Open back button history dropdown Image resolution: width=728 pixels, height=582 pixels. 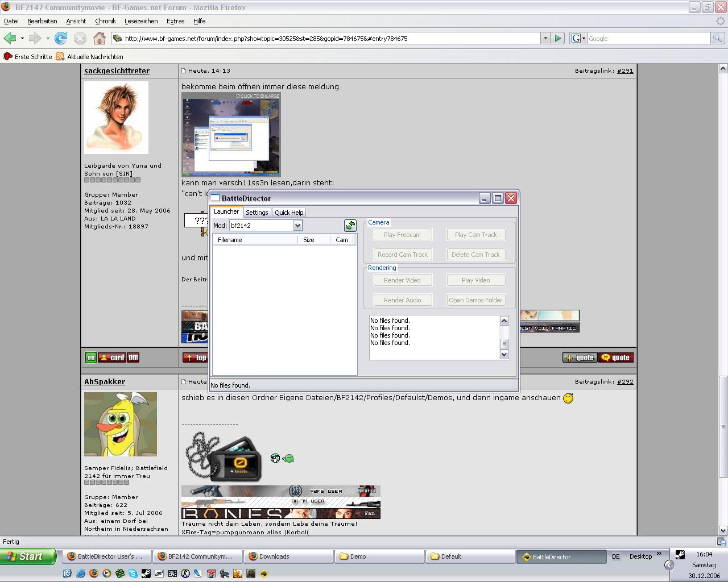pyautogui.click(x=22, y=38)
